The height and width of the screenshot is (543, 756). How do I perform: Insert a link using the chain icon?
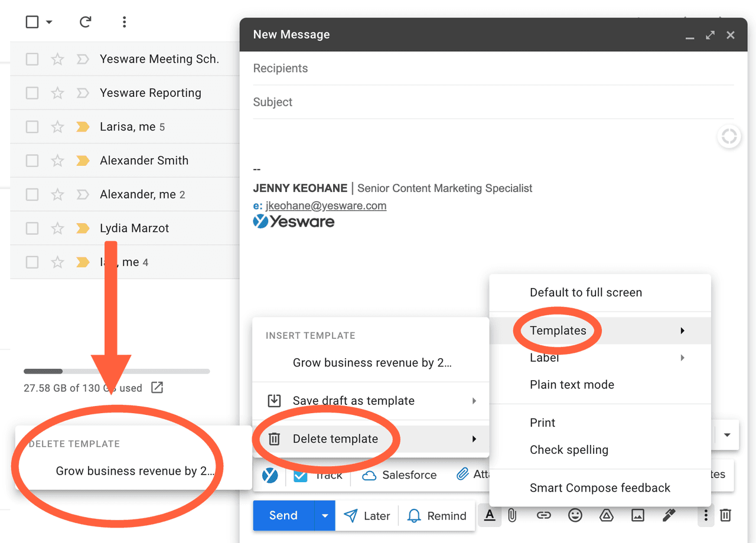point(543,515)
